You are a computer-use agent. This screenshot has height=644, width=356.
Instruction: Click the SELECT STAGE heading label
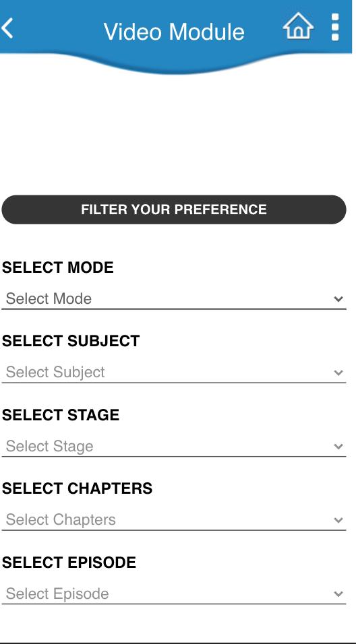61,415
